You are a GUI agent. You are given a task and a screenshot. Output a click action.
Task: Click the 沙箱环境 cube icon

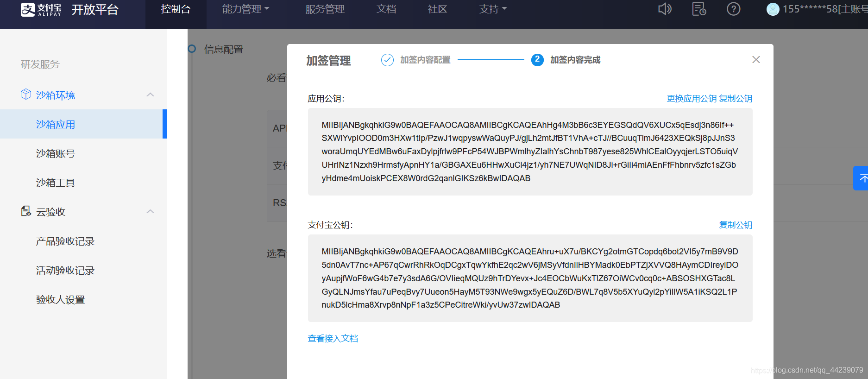[26, 95]
